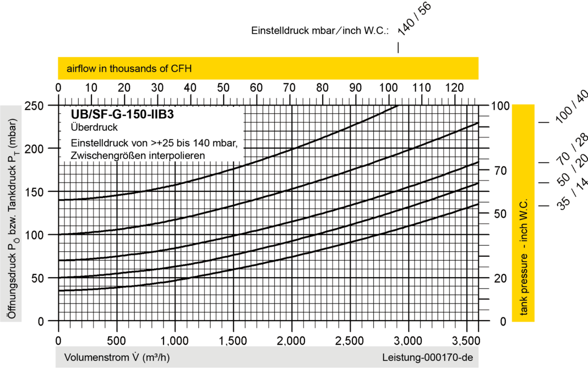Click the 250 mbar tick label
The width and height of the screenshot is (588, 369).
click(x=34, y=106)
